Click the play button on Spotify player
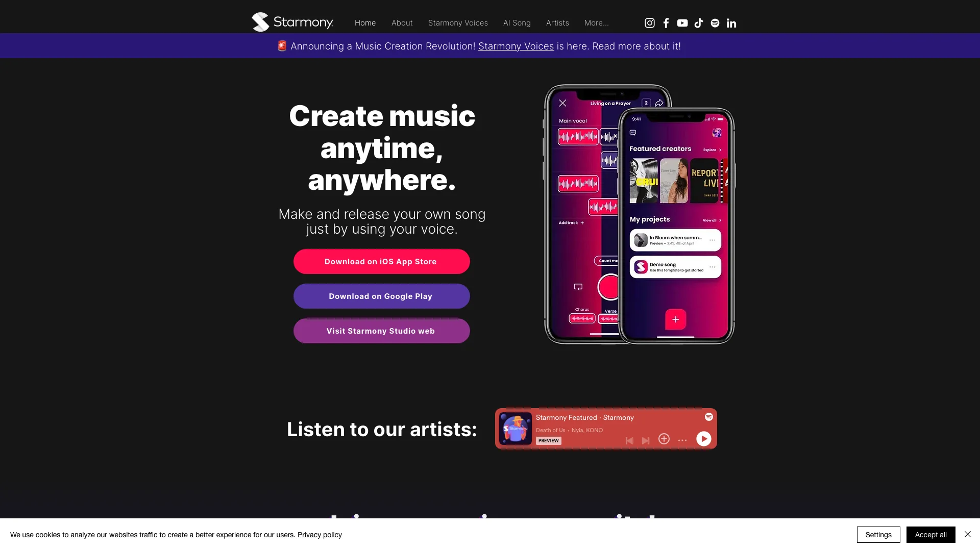Screen dimensions: 980x551 [x=704, y=439]
